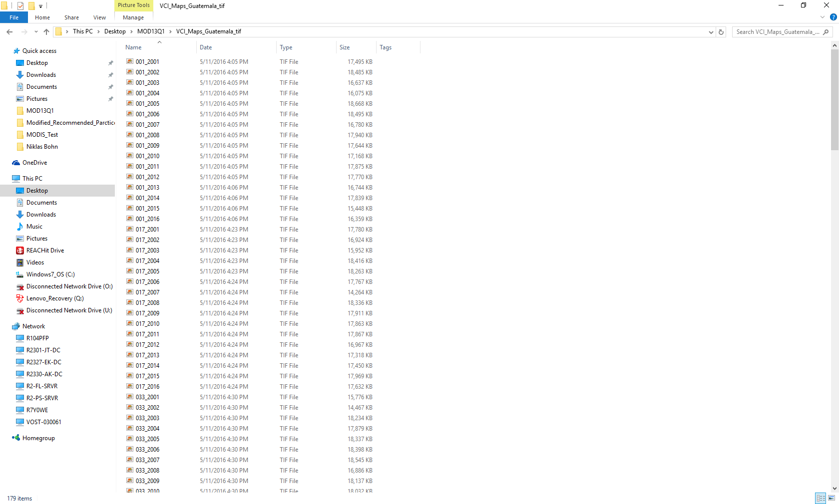This screenshot has height=504, width=839.
Task: Switch to Large icons view in status bar
Action: [832, 498]
